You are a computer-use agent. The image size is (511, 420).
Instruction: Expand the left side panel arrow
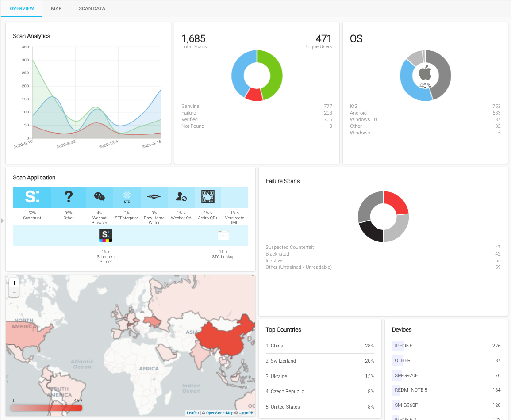point(2,220)
